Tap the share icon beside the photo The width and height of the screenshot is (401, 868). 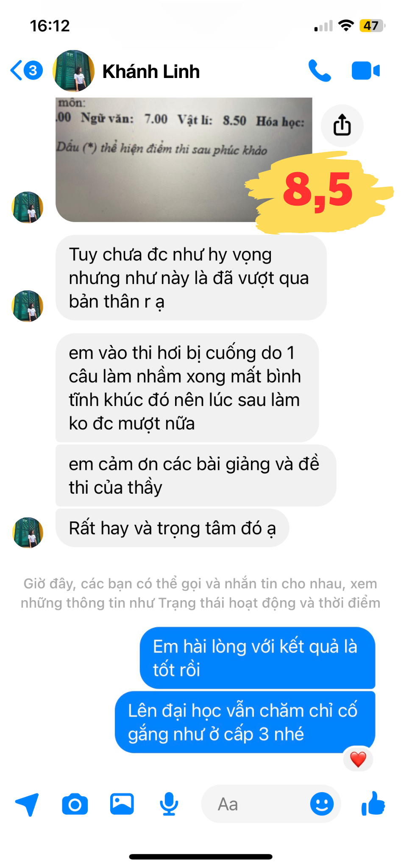click(x=342, y=125)
